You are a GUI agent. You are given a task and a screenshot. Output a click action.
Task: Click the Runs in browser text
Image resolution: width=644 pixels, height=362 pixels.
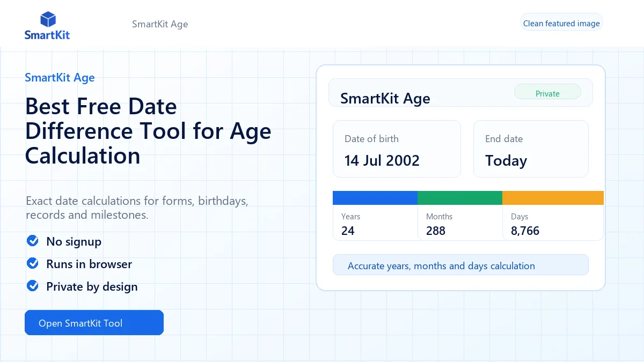pos(89,264)
